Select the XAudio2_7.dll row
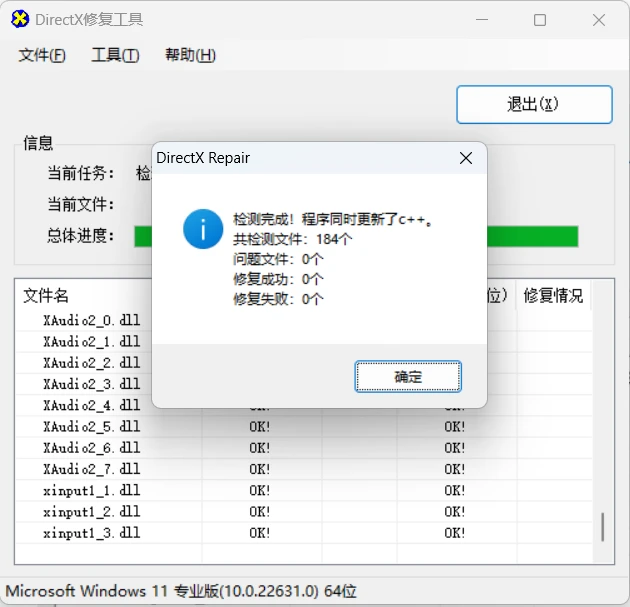This screenshot has height=607, width=630. point(304,469)
